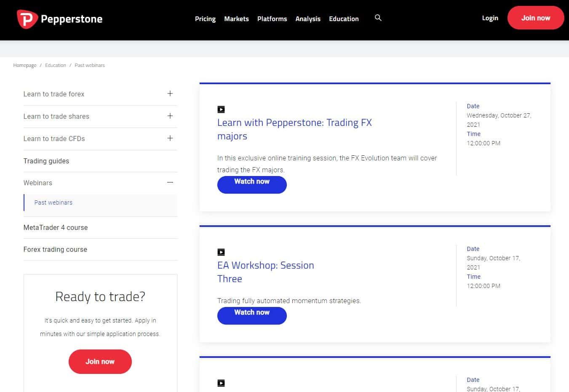Go to Homepage breadcrumb link
The width and height of the screenshot is (569, 392).
coord(25,65)
